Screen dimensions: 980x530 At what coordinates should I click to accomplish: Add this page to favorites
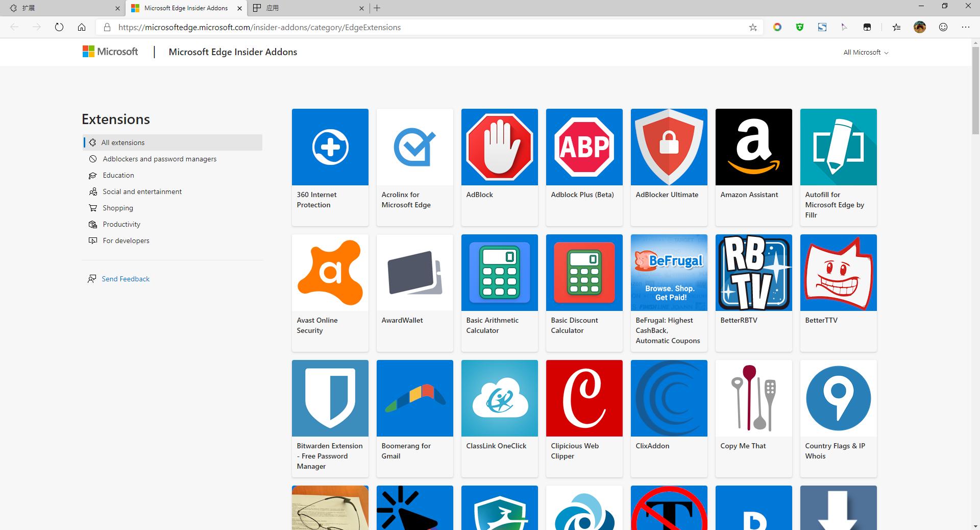tap(753, 28)
